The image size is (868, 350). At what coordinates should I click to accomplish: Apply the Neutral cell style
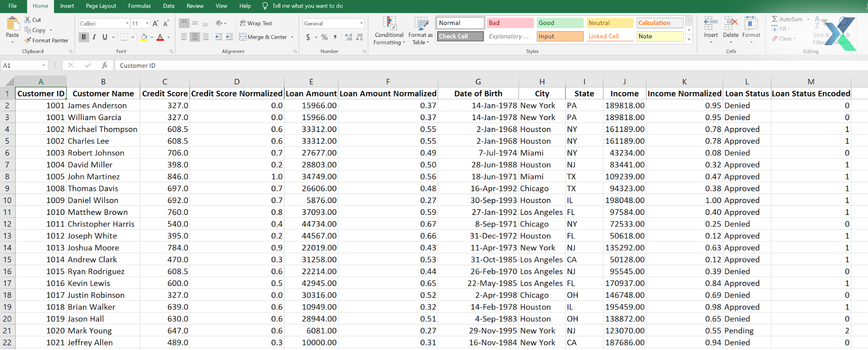coord(610,23)
